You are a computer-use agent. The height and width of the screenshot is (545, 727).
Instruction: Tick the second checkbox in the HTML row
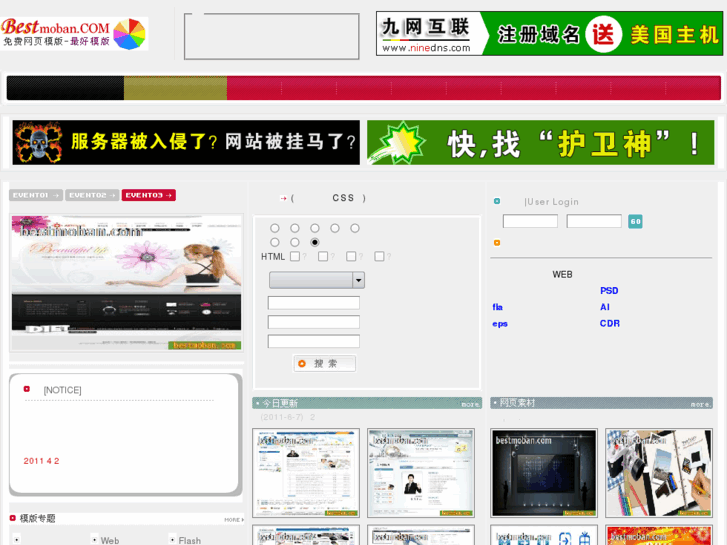[x=323, y=256]
